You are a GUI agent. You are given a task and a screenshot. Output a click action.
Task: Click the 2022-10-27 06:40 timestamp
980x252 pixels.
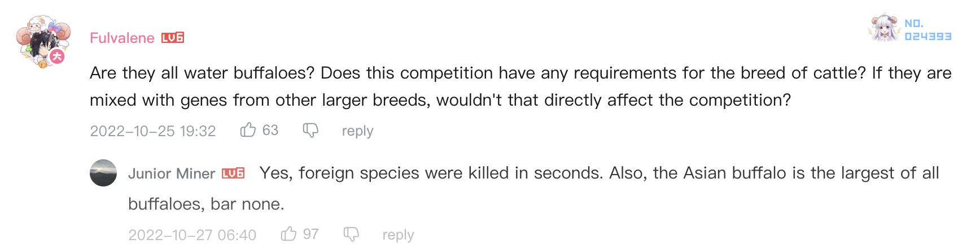point(192,234)
